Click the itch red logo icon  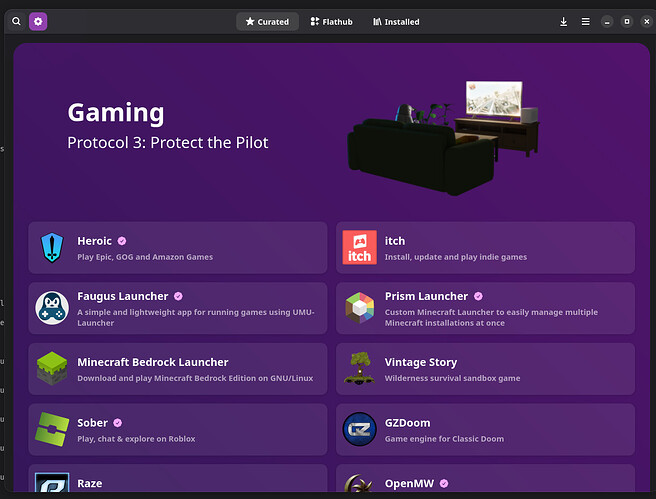[359, 248]
